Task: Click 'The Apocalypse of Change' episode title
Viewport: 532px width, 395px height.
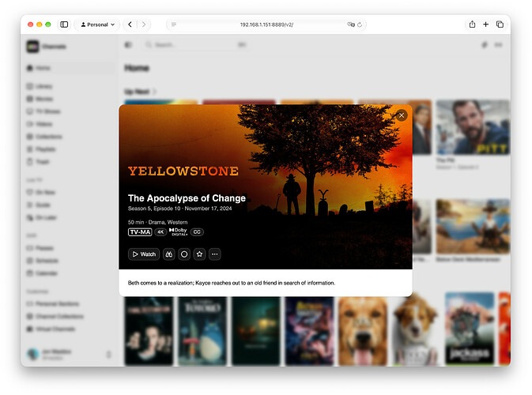Action: (187, 198)
